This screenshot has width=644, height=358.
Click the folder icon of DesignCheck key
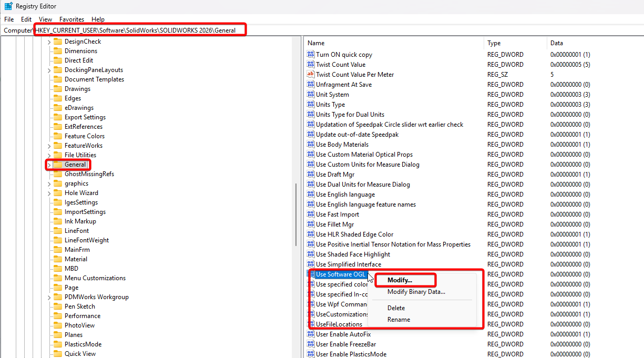(x=58, y=42)
